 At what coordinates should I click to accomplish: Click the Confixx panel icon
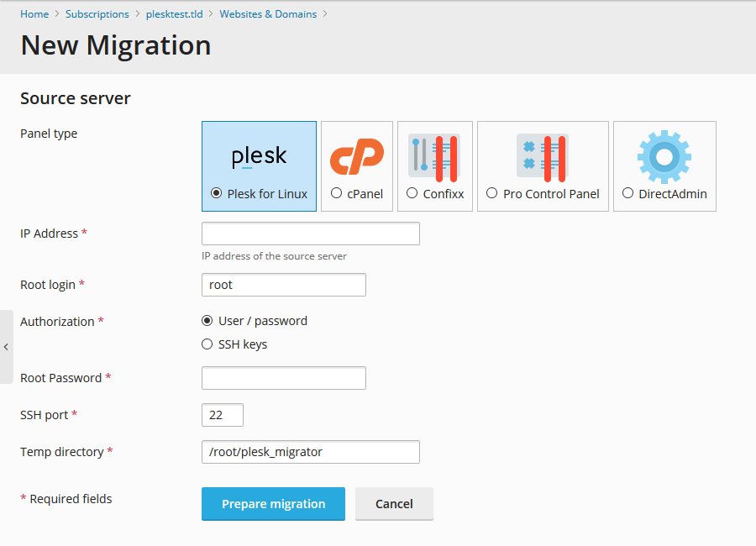pyautogui.click(x=434, y=158)
